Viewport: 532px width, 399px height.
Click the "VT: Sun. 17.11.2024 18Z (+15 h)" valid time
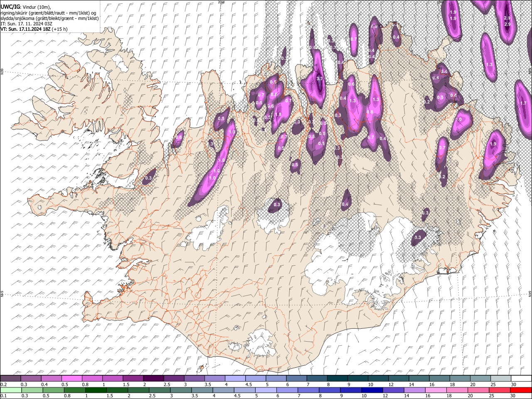(34, 29)
